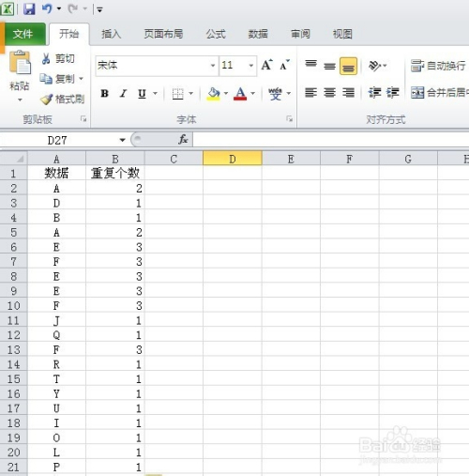
Task: Click the cell containing 数据
Action: [56, 173]
